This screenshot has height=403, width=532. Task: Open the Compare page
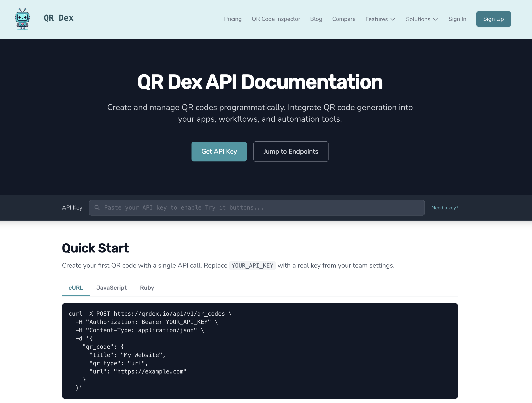(x=344, y=19)
